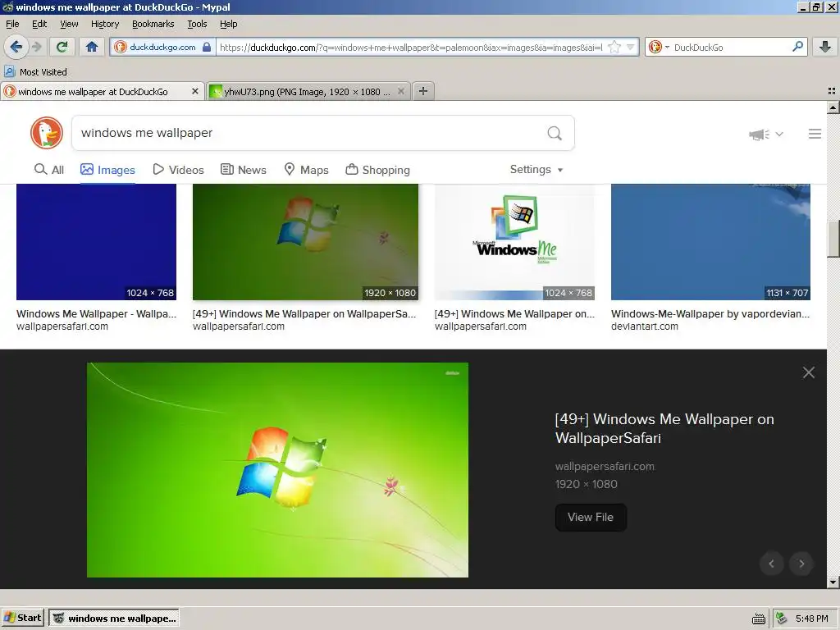Expand the Settings dropdown
840x630 pixels.
[536, 169]
